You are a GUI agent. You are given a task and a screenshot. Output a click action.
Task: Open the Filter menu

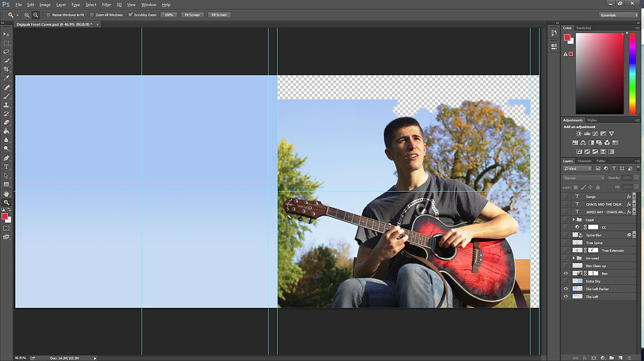[x=106, y=5]
